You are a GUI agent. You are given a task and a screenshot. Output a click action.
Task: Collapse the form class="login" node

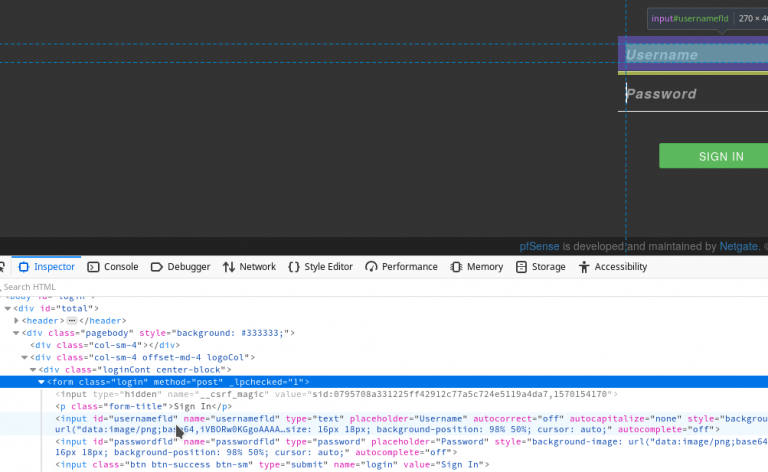coord(41,382)
